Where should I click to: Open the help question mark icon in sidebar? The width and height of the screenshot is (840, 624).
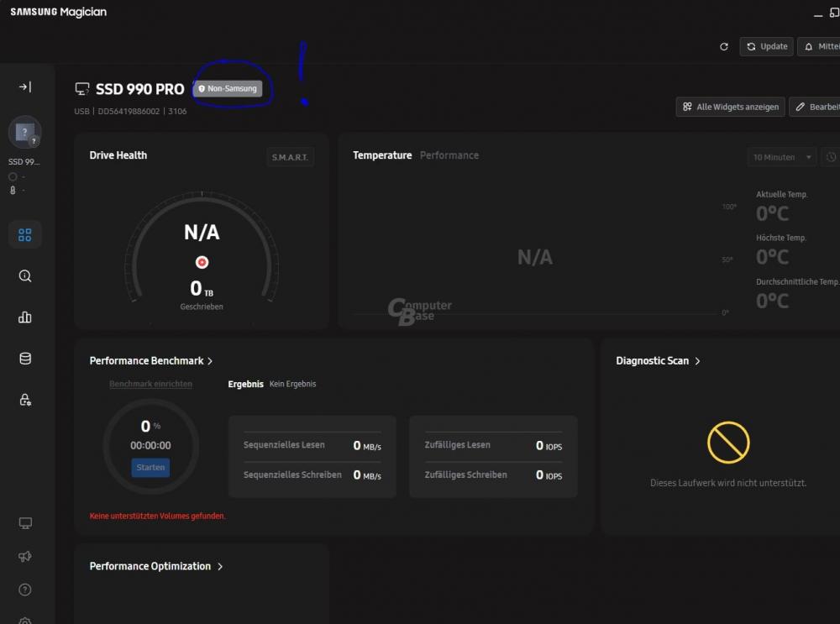25,590
